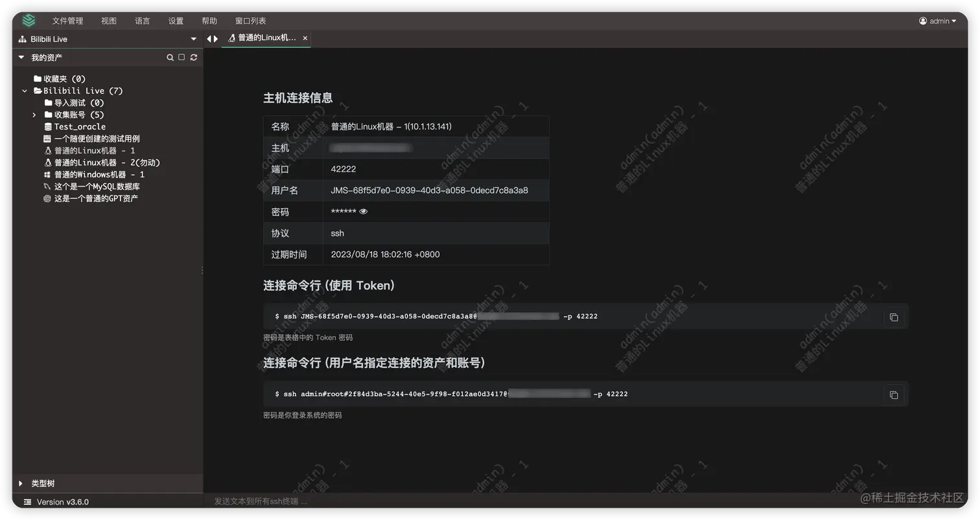The width and height of the screenshot is (980, 520).
Task: Go to next tab with right arrow
Action: [216, 39]
